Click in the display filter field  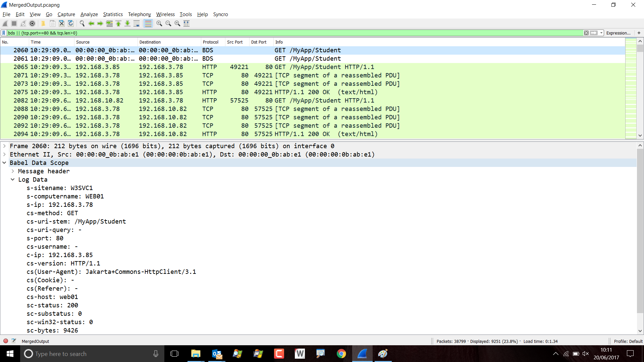click(x=268, y=33)
